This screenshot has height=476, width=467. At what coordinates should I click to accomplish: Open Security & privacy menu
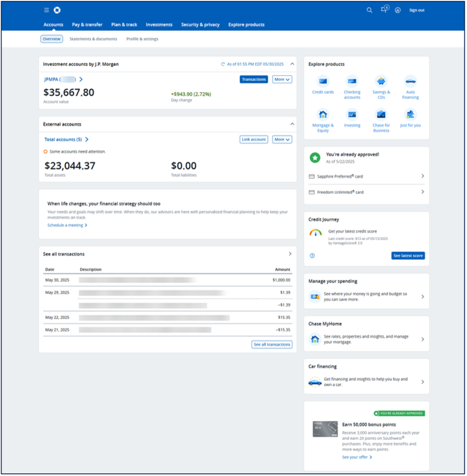click(x=201, y=25)
